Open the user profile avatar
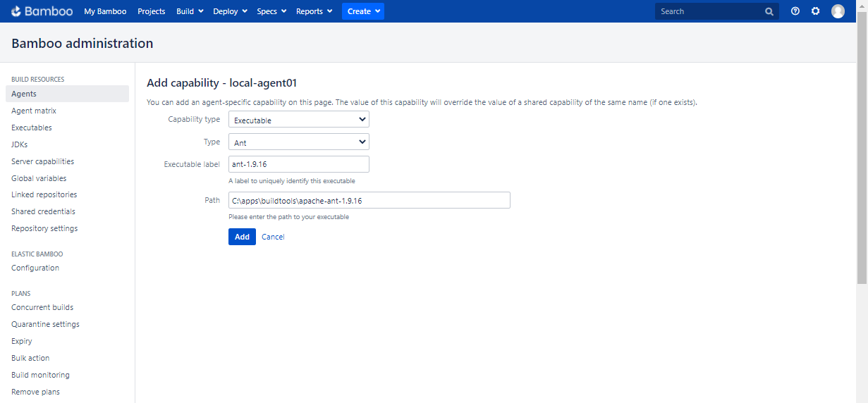868x403 pixels. click(838, 11)
